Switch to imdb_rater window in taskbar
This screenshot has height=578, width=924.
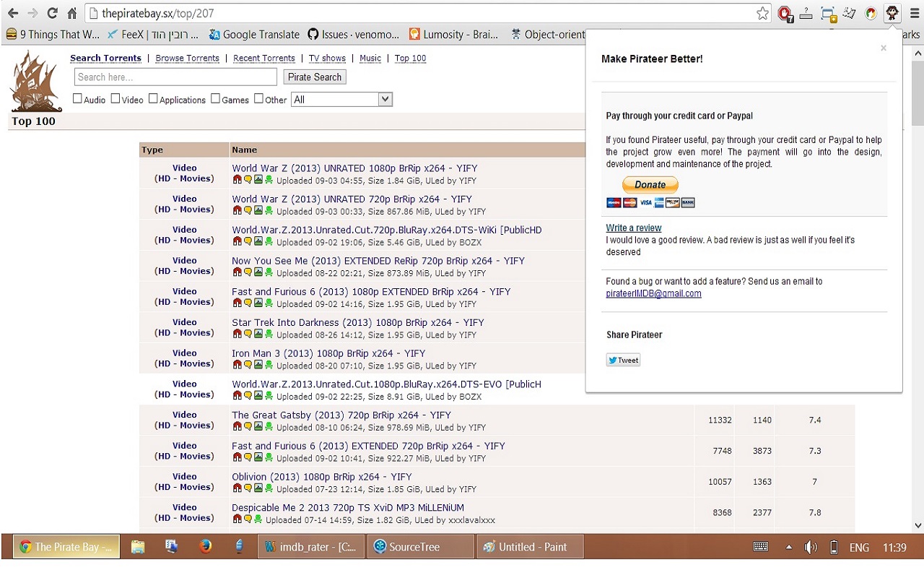pos(311,547)
